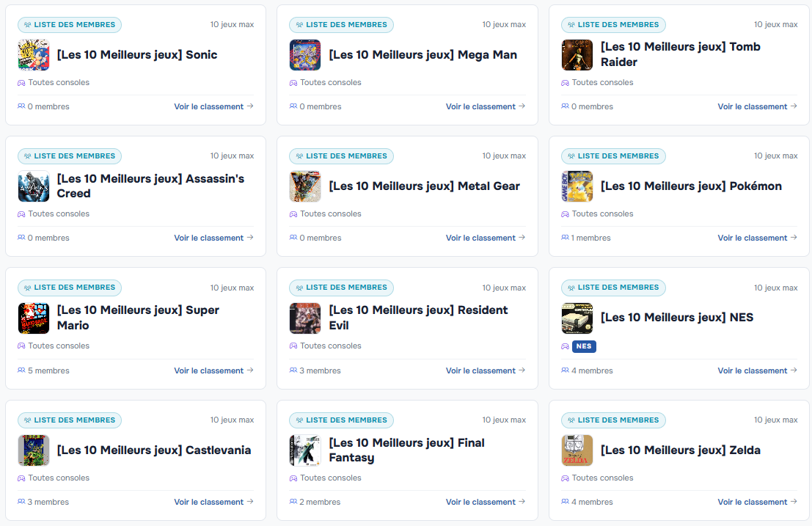The height and width of the screenshot is (526, 812).
Task: Click the gamepad icon on the Sonic card
Action: pyautogui.click(x=21, y=83)
